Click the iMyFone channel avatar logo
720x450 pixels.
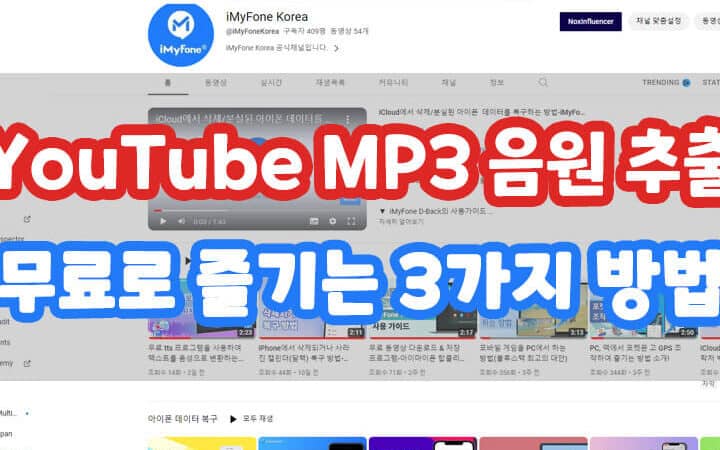tap(181, 34)
